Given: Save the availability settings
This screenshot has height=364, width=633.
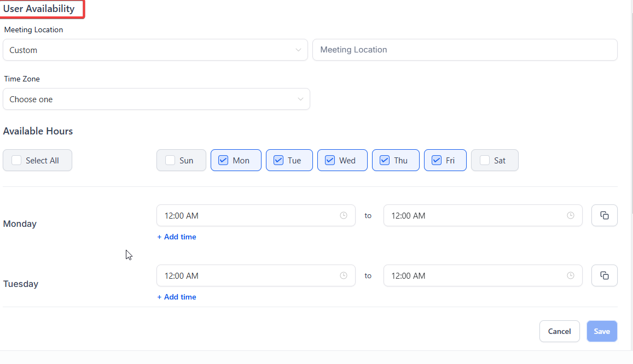Looking at the screenshot, I should coord(602,331).
